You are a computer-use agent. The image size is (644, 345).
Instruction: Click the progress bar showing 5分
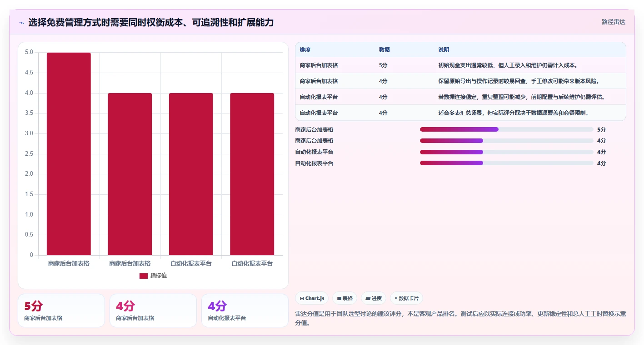[x=507, y=129]
